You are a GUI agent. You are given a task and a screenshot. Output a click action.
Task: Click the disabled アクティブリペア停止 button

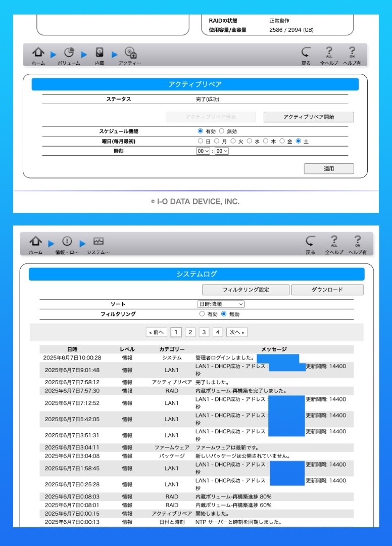(211, 117)
